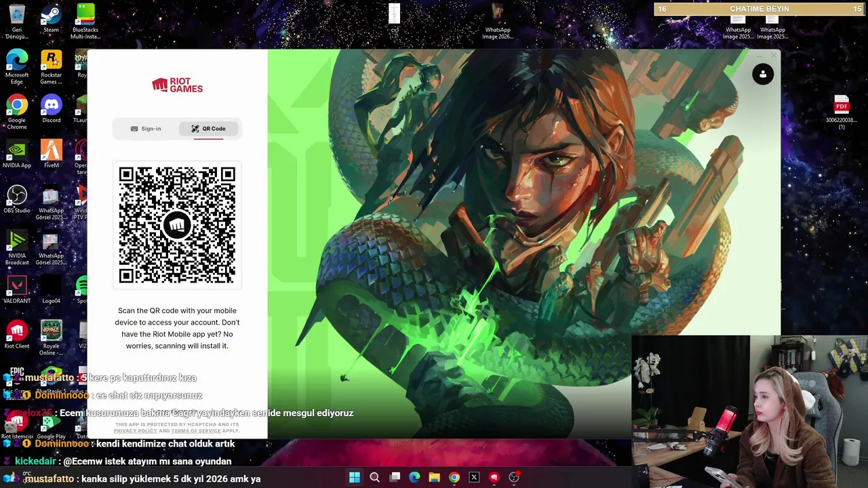
Task: Open the Terms of Service link
Action: [x=195, y=431]
